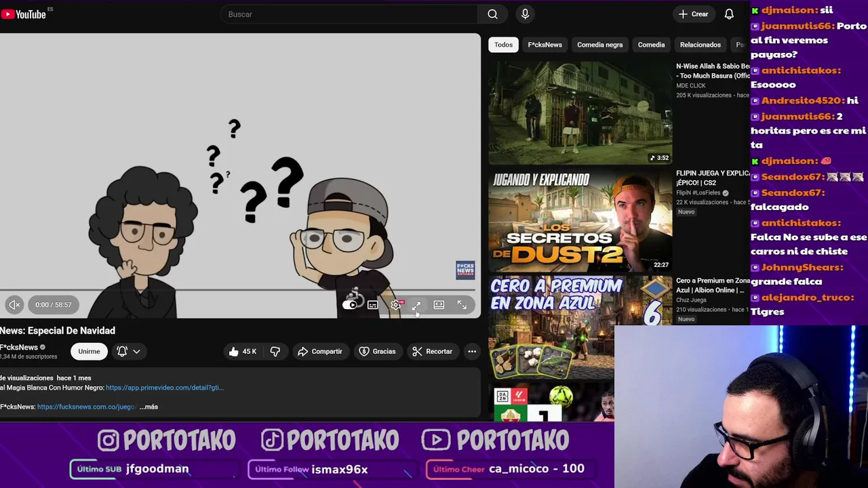Dislike the video with thumbs down

[275, 351]
